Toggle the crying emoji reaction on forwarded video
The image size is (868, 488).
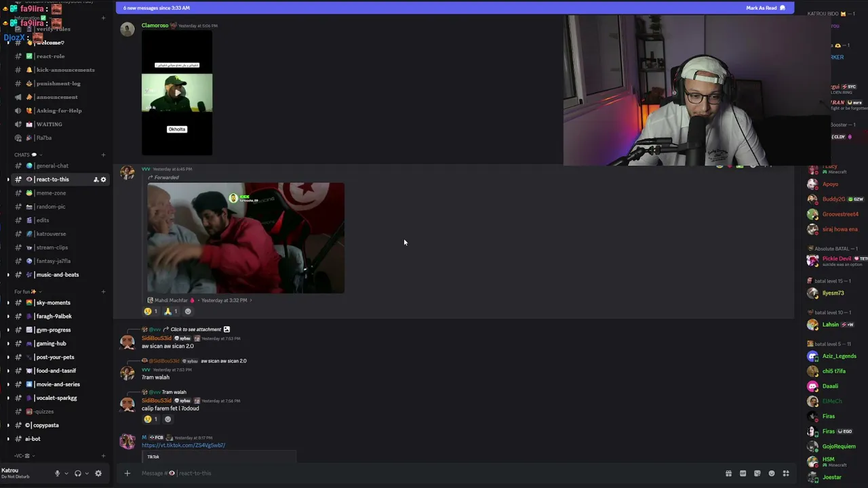(x=151, y=312)
